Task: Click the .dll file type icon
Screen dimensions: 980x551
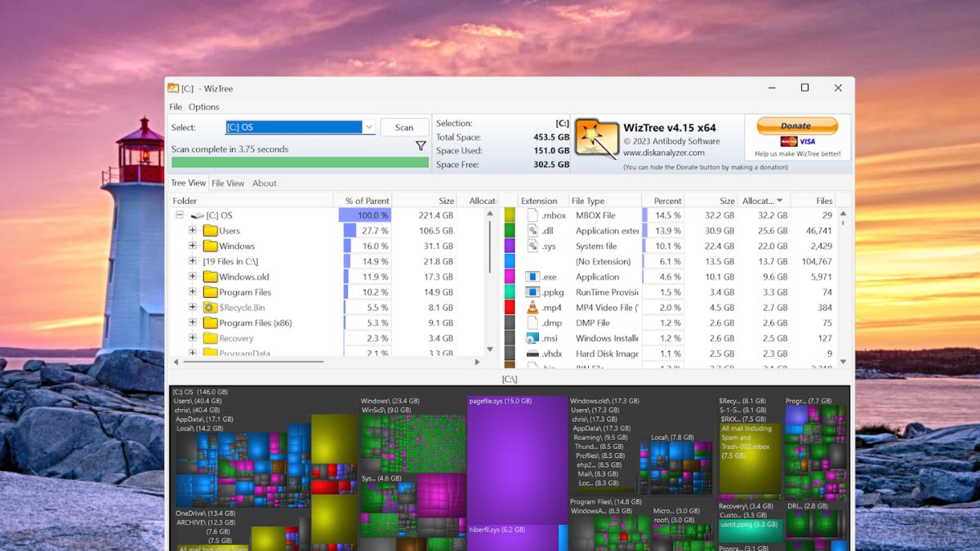Action: 532,231
